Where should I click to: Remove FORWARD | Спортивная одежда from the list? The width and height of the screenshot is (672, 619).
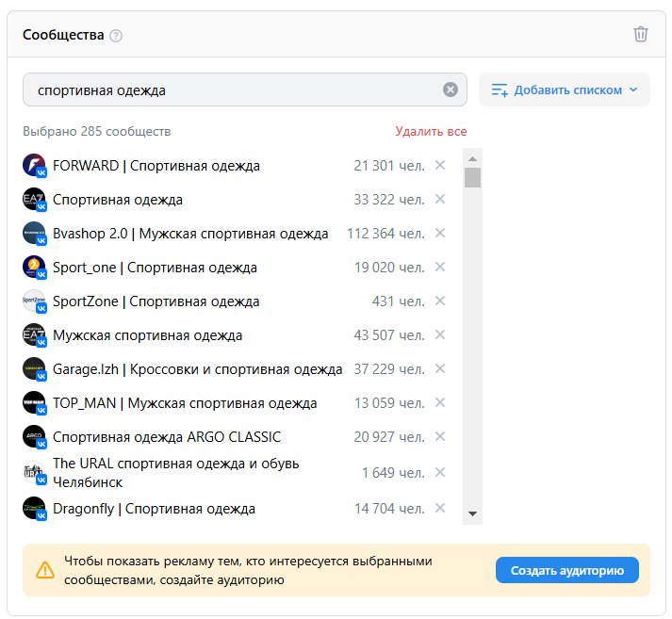[439, 166]
